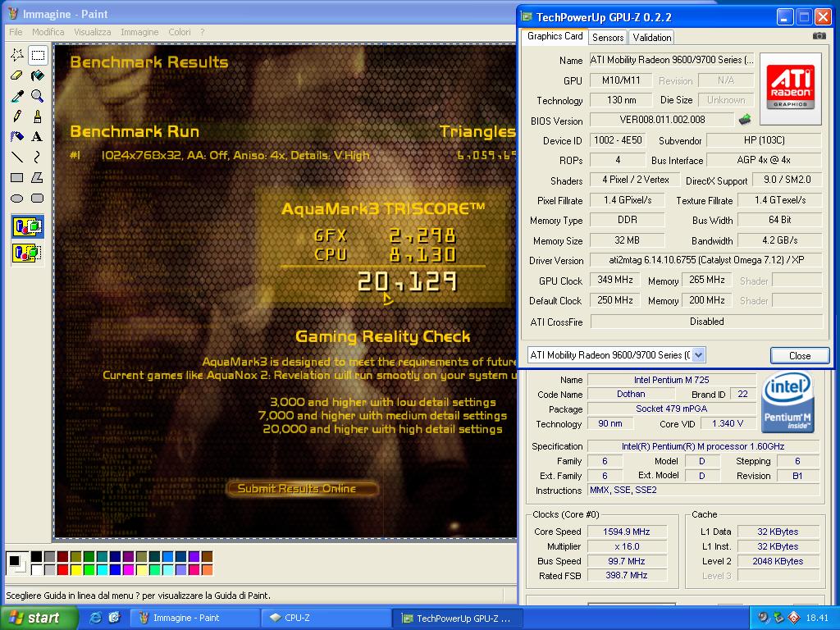Viewport: 840px width, 630px height.
Task: Select the Curve tool in Paint
Action: click(x=38, y=157)
